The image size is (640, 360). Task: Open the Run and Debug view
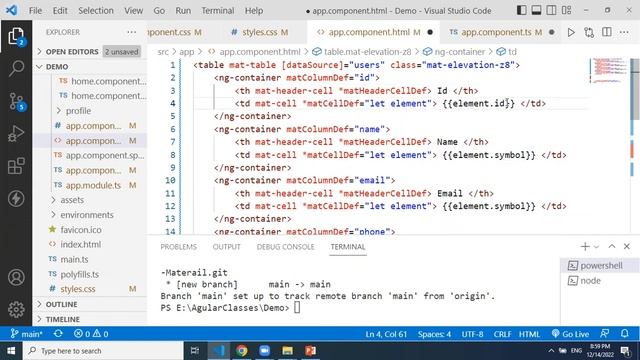click(16, 133)
